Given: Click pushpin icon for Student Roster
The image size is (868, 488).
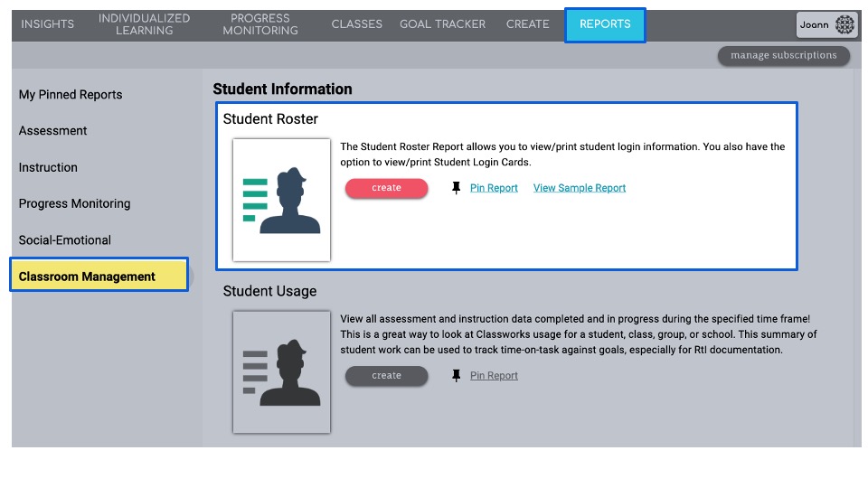Looking at the screenshot, I should [456, 188].
